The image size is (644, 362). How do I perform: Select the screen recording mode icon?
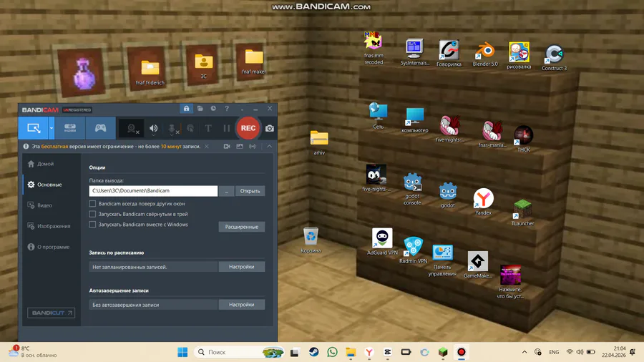point(33,128)
